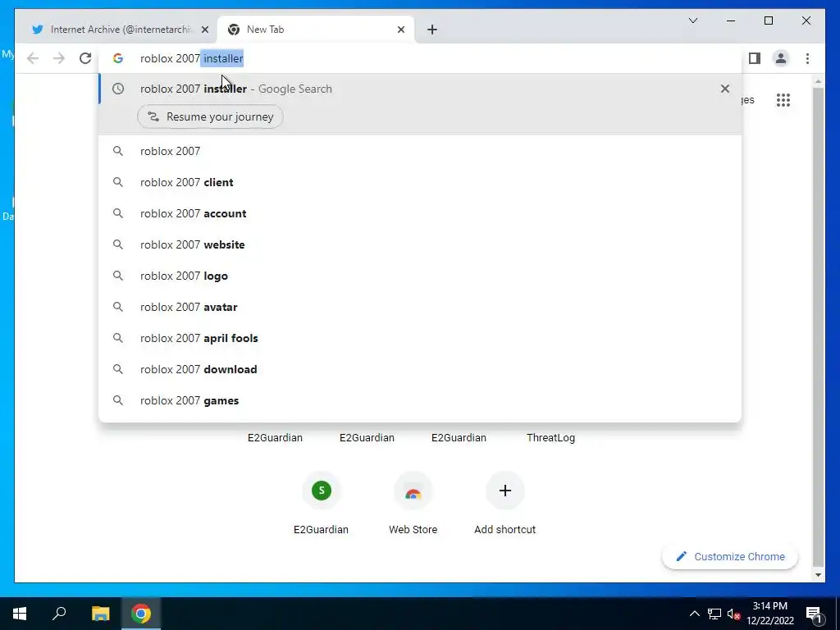
Task: Open the Windows Start menu
Action: 20,614
